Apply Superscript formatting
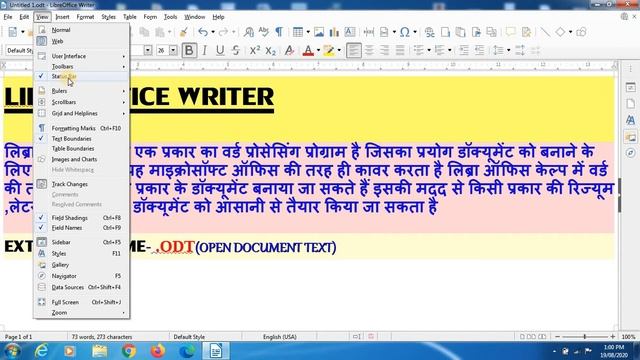The width and height of the screenshot is (640, 360). pyautogui.click(x=255, y=50)
